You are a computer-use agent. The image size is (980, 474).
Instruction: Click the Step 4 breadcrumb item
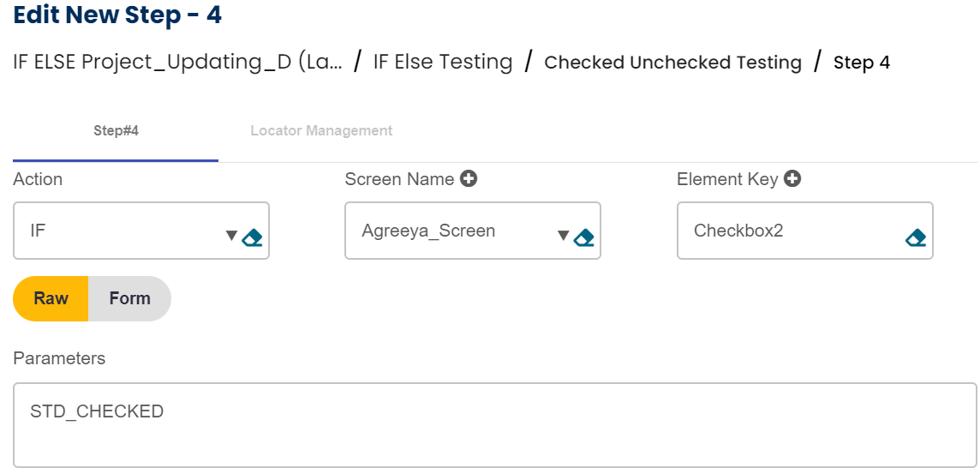click(x=861, y=63)
